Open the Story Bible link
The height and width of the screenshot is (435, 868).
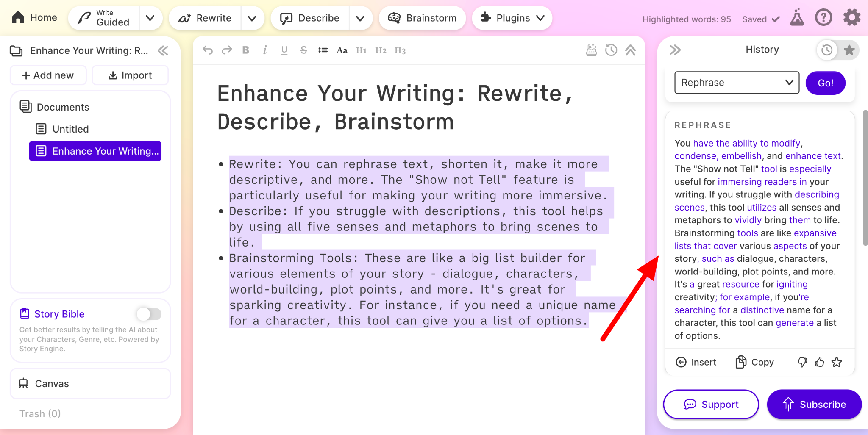point(52,314)
